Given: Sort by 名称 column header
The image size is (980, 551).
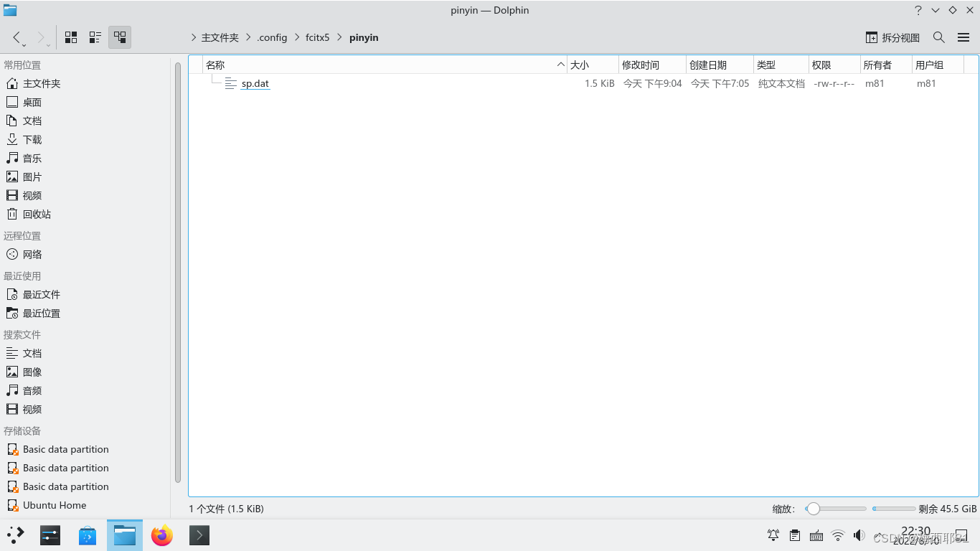Looking at the screenshot, I should tap(385, 65).
